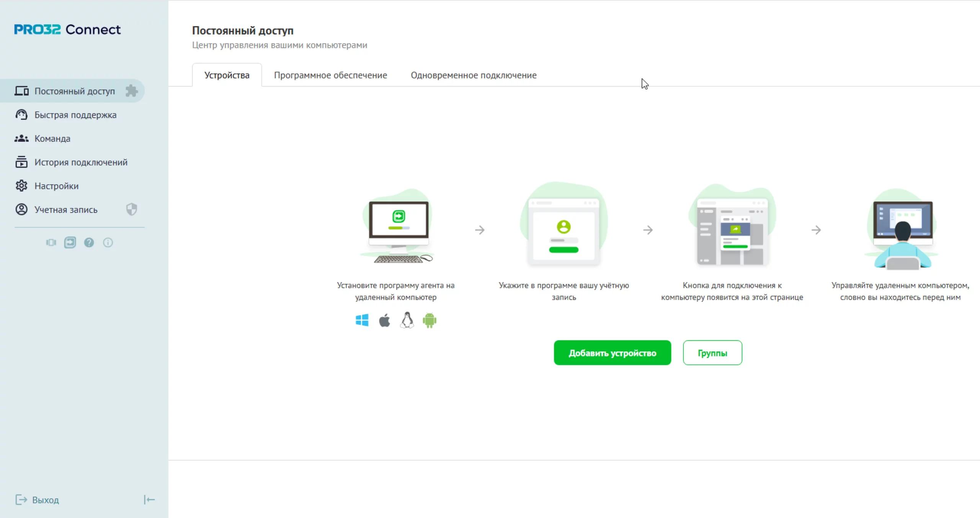
Task: Open the Одновременное подключение tab
Action: pos(474,75)
